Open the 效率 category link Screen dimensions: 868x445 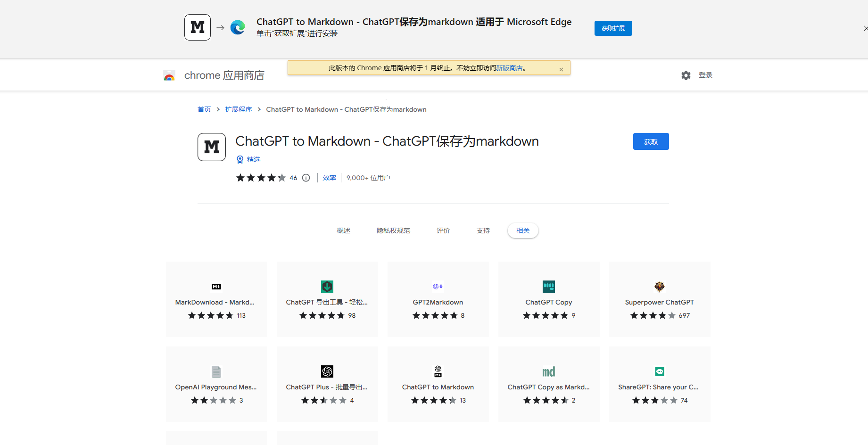coord(329,178)
